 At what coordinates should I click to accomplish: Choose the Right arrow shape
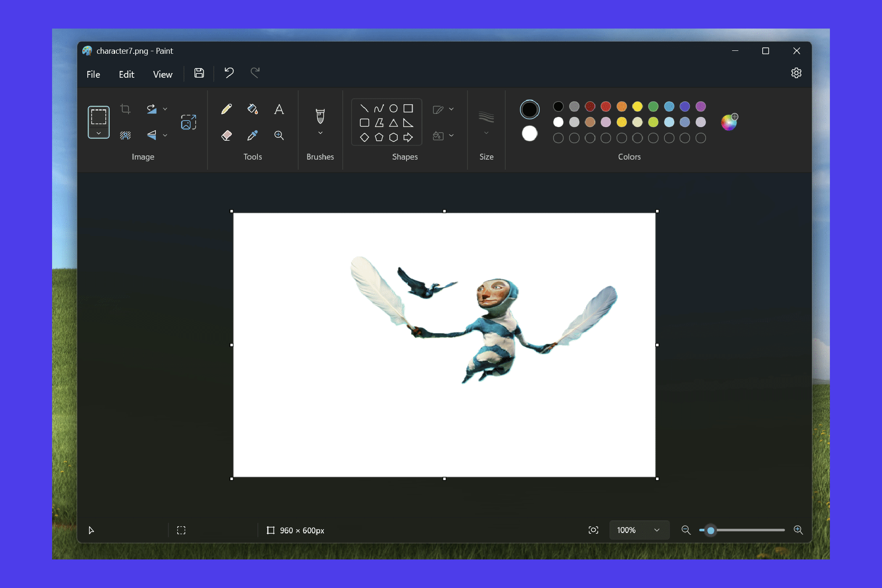408,137
